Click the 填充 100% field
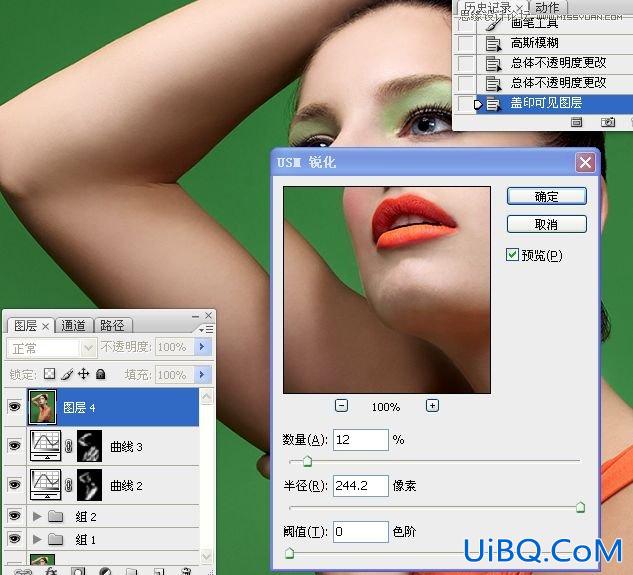 pyautogui.click(x=174, y=375)
